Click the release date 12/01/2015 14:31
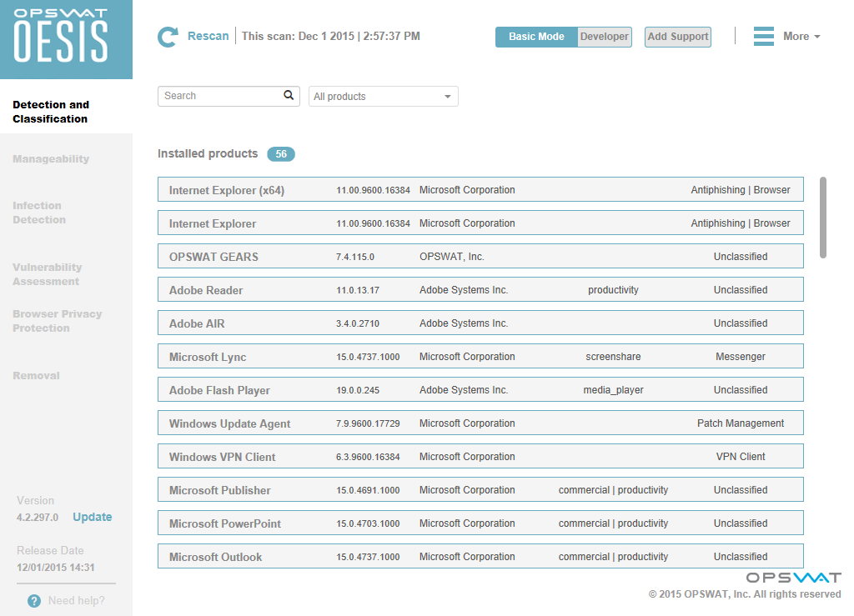 coord(56,568)
